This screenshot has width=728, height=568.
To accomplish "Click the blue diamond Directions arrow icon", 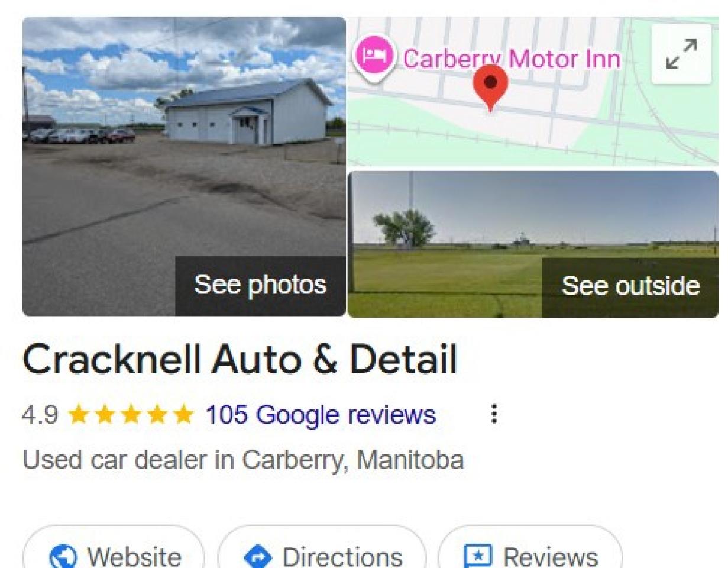I will pos(257,557).
